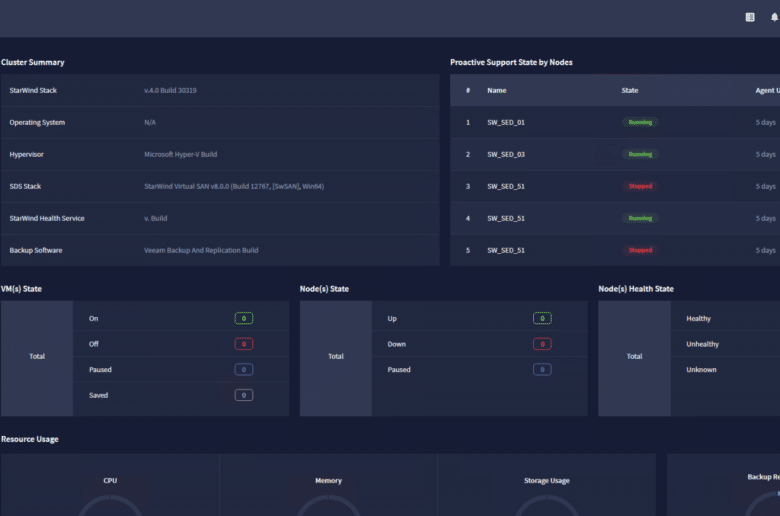Click the StarWind Virtual SAN v8.0.0 value

click(234, 186)
